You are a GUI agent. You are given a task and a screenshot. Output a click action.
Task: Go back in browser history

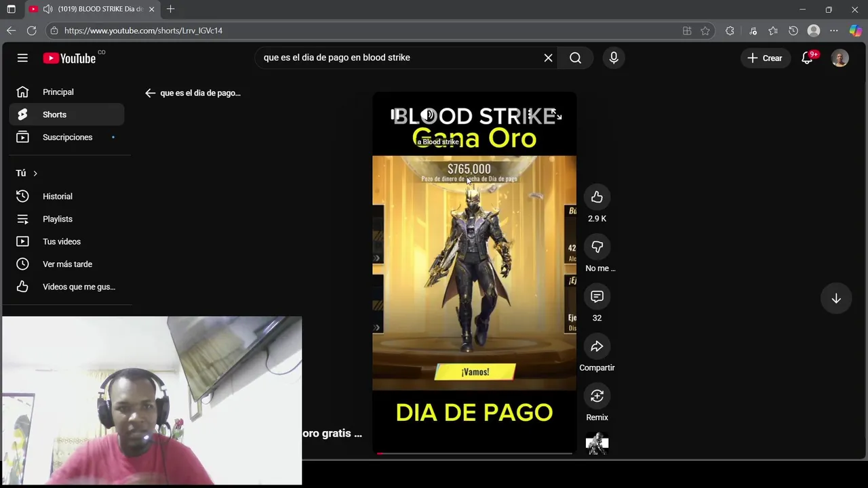click(x=11, y=30)
